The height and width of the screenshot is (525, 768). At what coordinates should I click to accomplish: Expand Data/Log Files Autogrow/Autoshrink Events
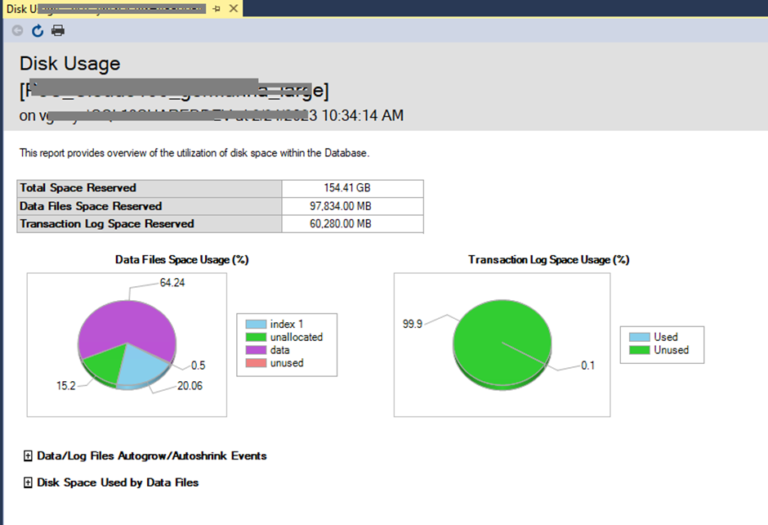click(27, 456)
